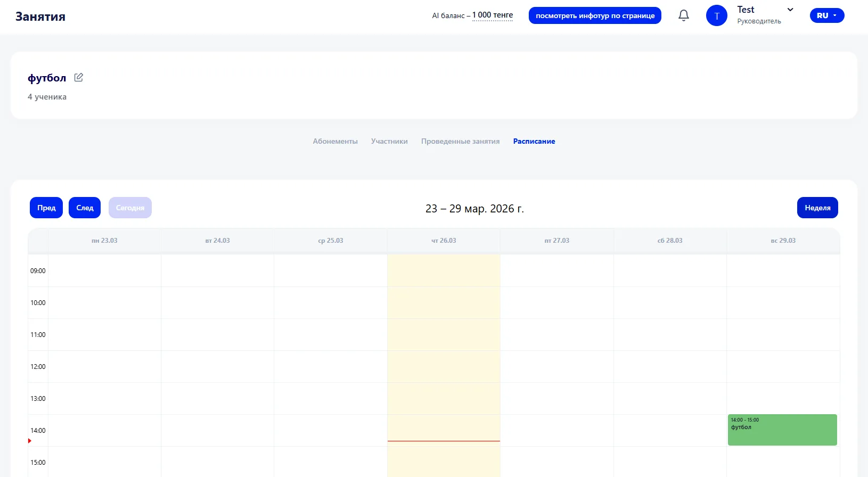Select the Расписание tab
Viewport: 868px width, 477px height.
point(534,141)
